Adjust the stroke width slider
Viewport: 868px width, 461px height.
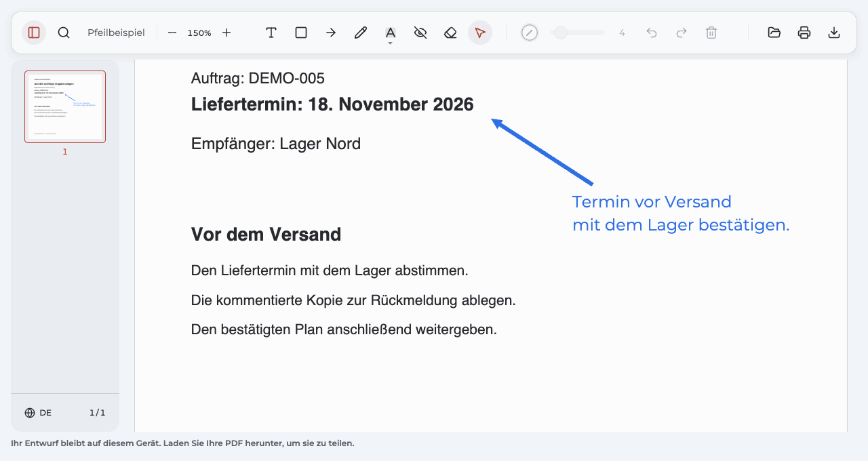click(577, 33)
